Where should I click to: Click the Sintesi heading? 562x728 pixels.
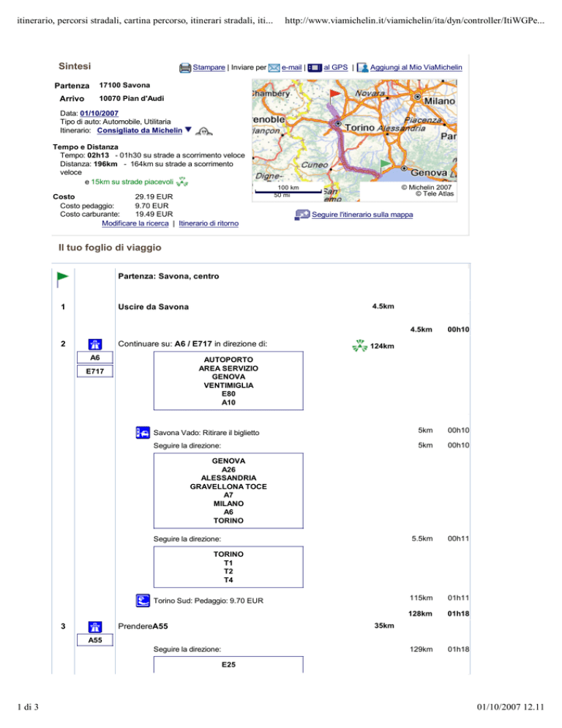[75, 67]
